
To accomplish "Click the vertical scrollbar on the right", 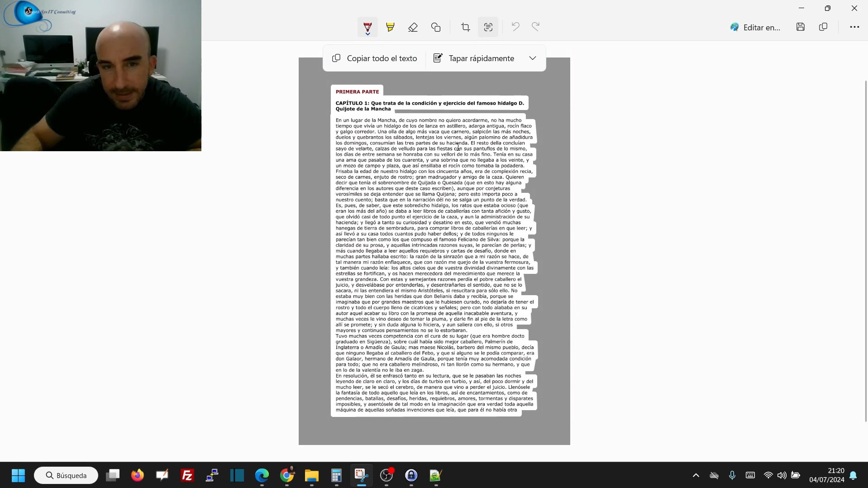I will point(865,249).
